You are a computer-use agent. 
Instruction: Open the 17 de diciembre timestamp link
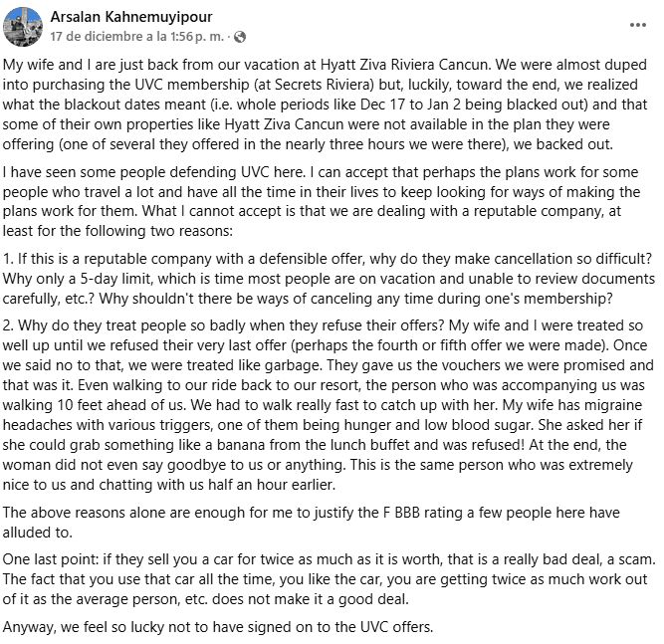click(x=137, y=37)
